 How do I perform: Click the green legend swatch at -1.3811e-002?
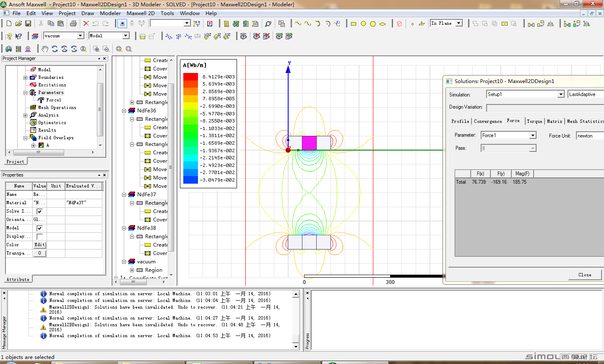(190, 135)
